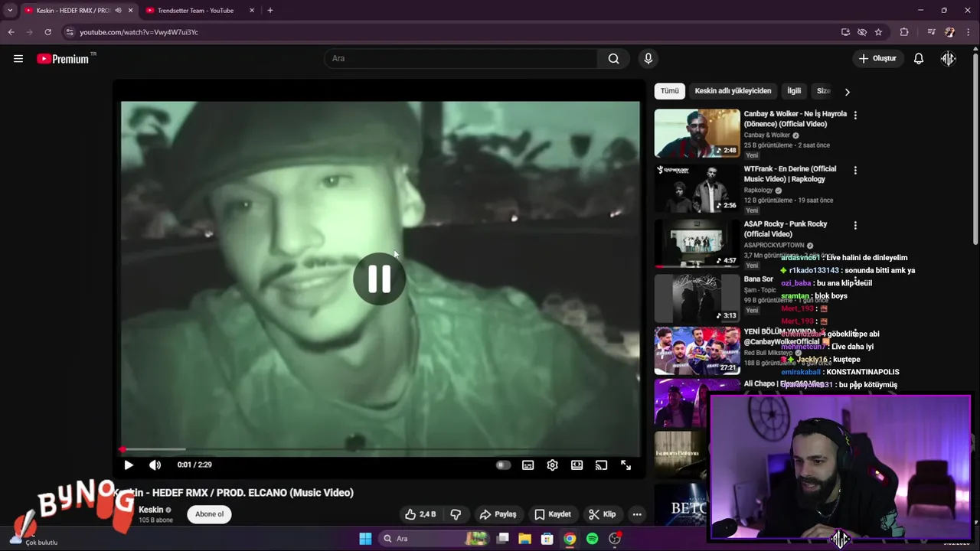980x551 pixels.
Task: Reload the current page
Action: [47, 32]
